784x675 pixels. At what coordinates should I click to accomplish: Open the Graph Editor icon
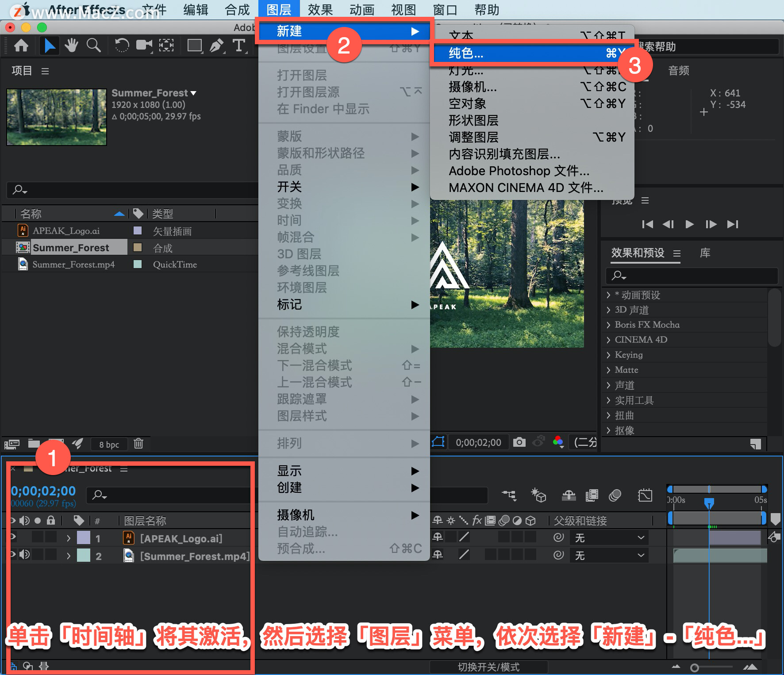(x=645, y=495)
